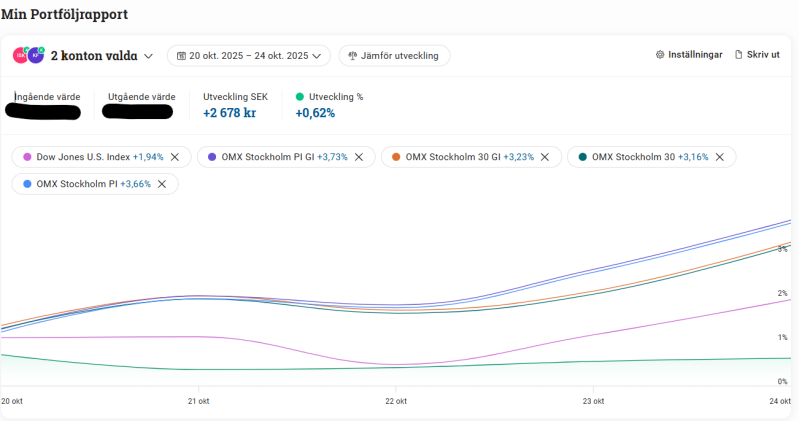Click the Inställningar gear icon
The width and height of the screenshot is (799, 421).
tap(660, 55)
